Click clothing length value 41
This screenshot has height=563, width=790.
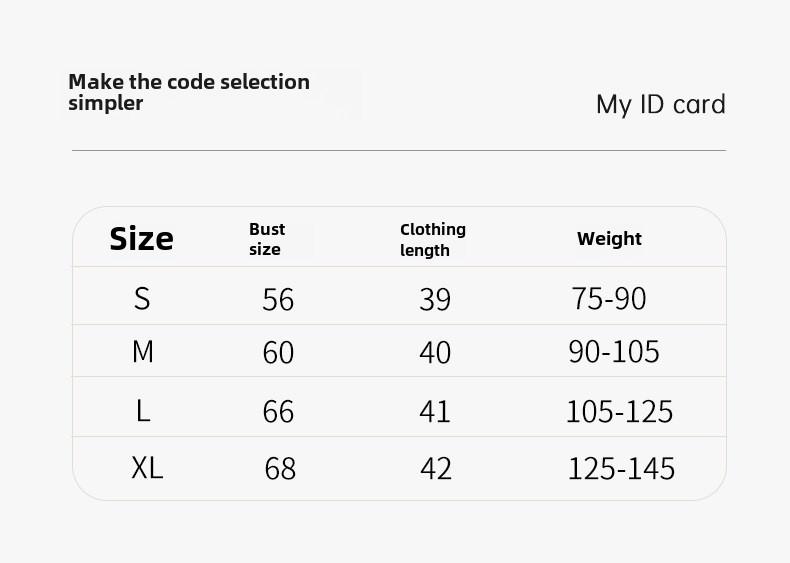(x=435, y=411)
